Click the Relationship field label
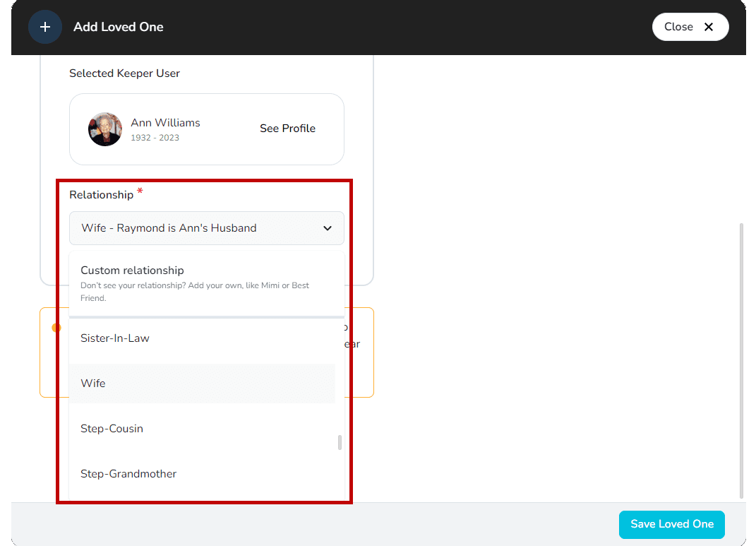This screenshot has height=546, width=756. (101, 195)
